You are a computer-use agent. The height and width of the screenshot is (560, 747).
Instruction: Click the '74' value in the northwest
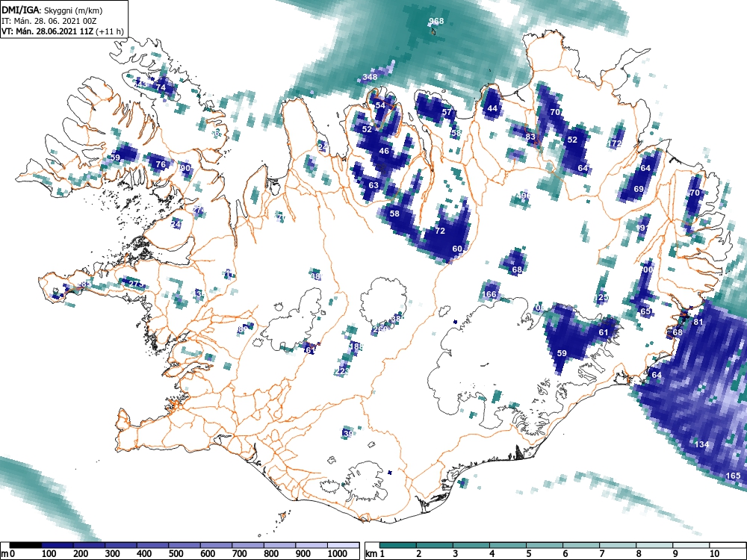click(x=161, y=87)
